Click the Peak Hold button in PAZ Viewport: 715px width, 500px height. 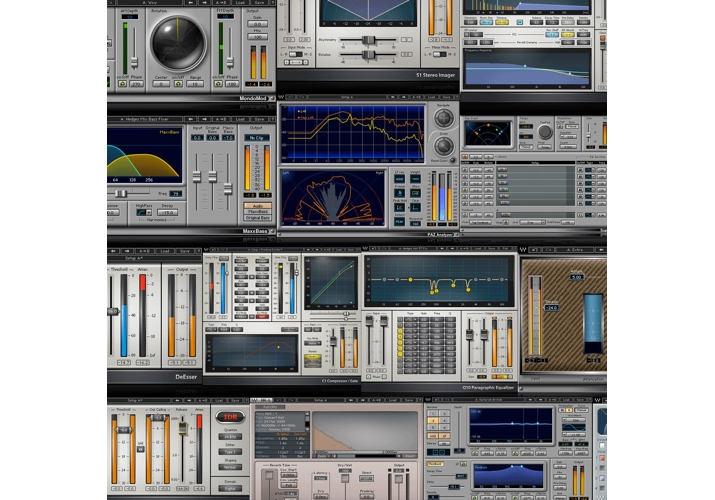pyautogui.click(x=399, y=207)
